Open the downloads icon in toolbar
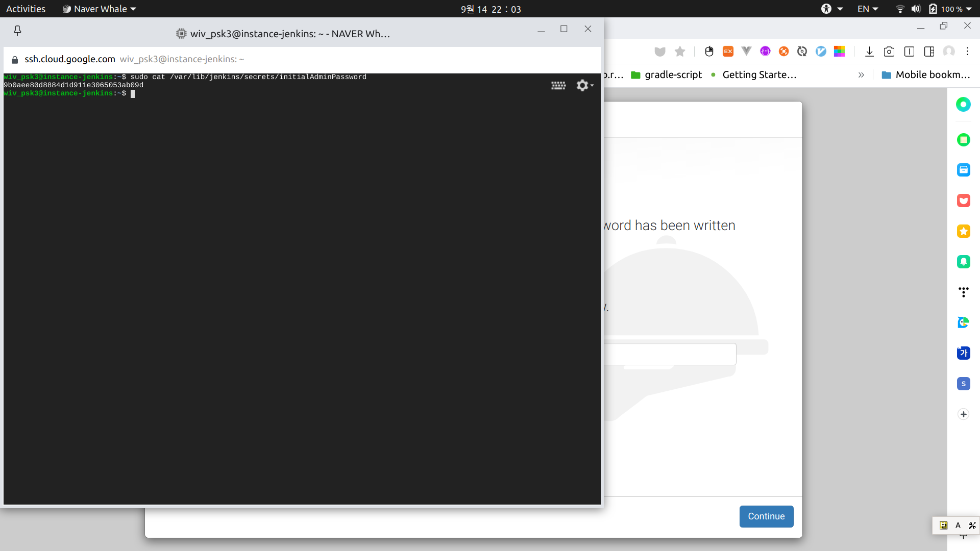 [869, 52]
